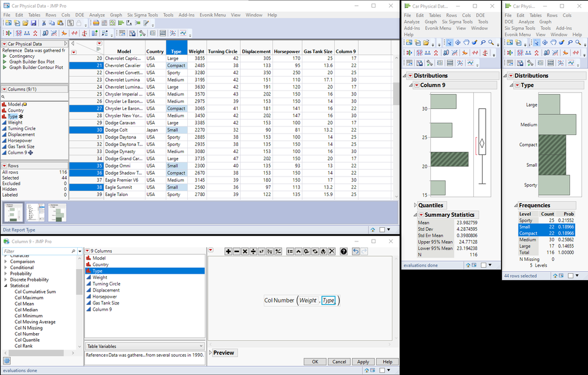Open Rows panel red triangle menu
The image size is (588, 375).
(5, 165)
